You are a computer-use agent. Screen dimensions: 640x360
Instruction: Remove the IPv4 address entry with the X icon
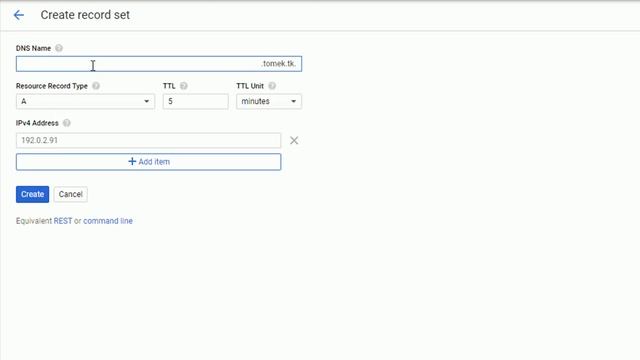pos(294,140)
